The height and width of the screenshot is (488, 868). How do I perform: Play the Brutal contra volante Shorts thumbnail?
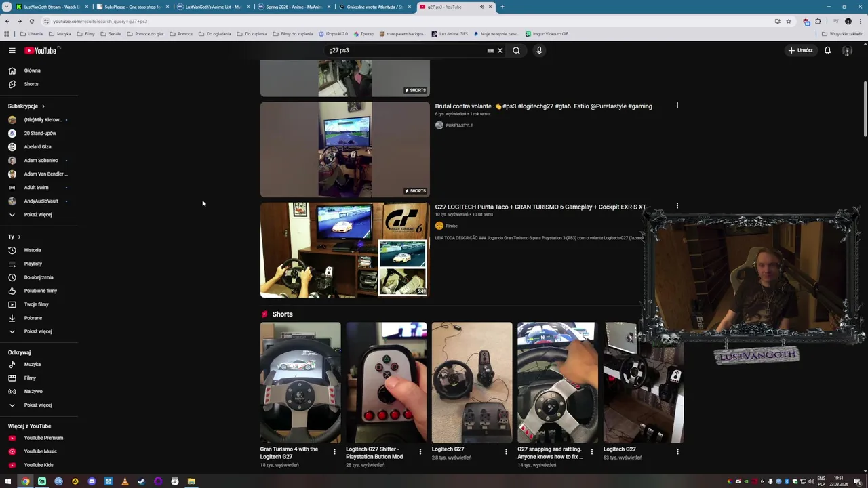(x=345, y=149)
